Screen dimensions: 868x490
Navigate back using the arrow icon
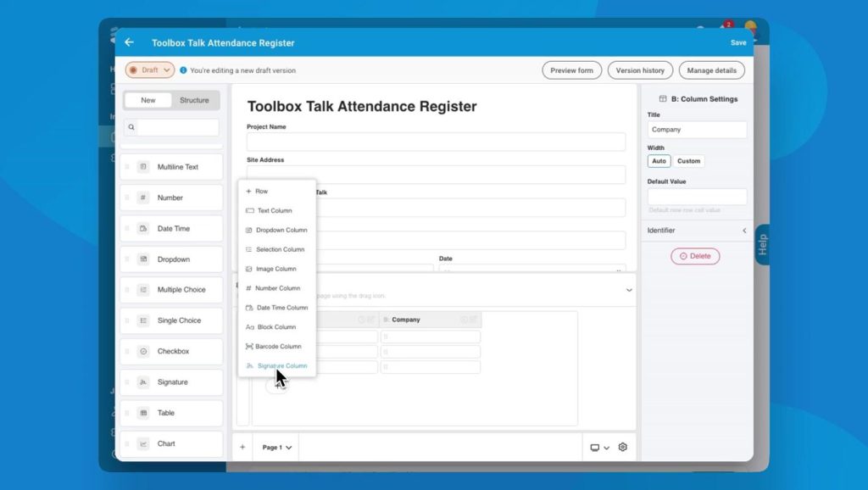pos(128,42)
